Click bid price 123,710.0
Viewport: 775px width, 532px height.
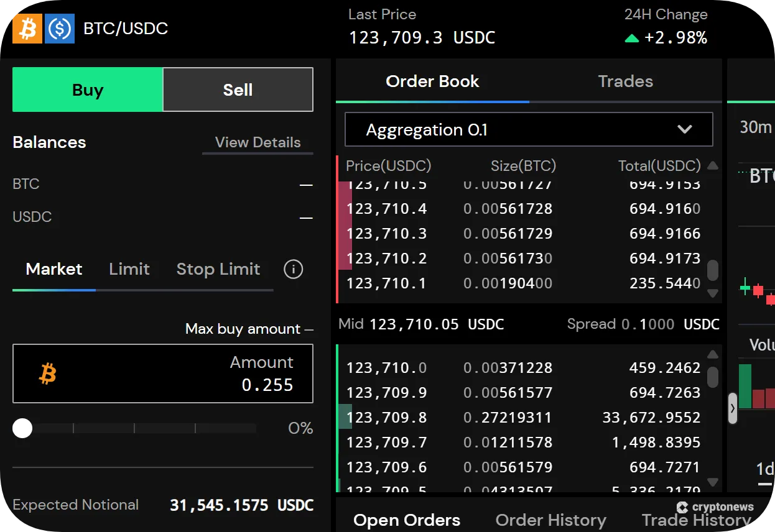pos(386,368)
